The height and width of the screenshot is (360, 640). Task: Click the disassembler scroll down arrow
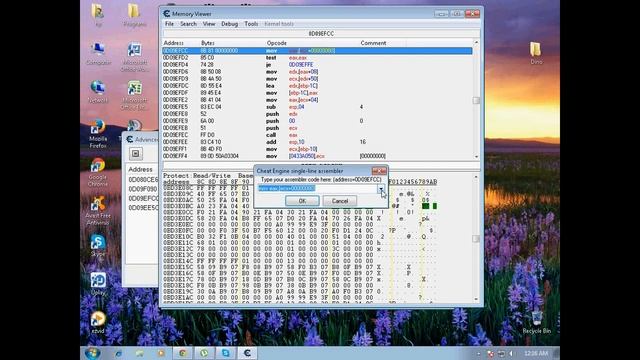coord(476,157)
